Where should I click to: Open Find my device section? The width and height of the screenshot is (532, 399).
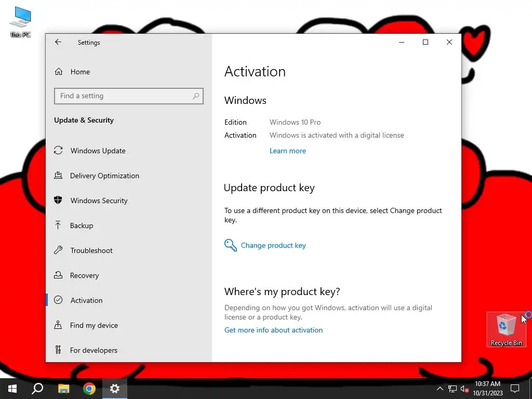129,325
